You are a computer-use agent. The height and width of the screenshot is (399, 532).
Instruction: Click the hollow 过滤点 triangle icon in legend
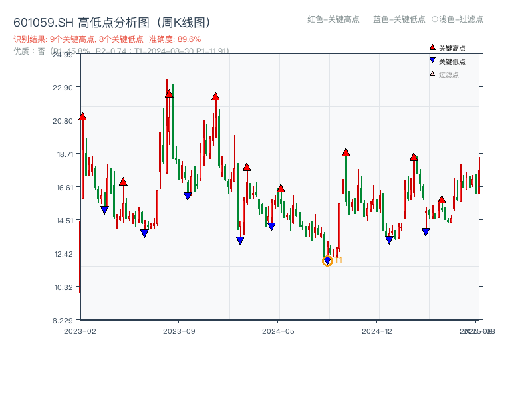[432, 74]
